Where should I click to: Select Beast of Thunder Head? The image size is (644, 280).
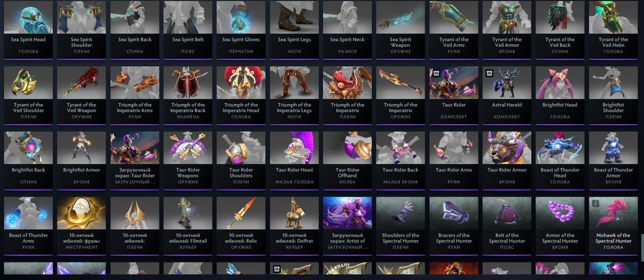pos(560,161)
